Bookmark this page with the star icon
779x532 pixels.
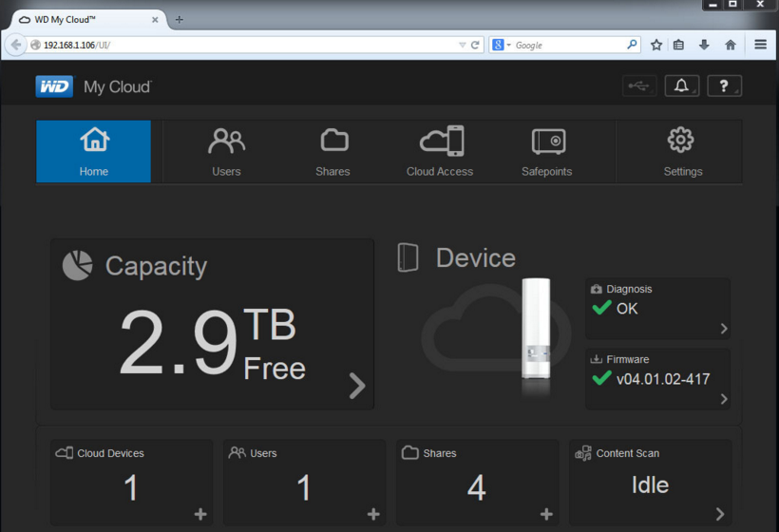656,45
